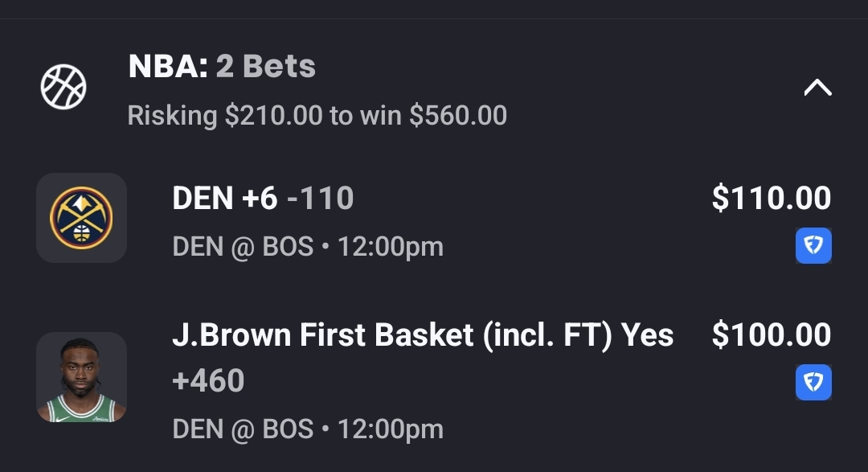Tap the -110 odds value
Screen dimensions: 868x472
[x=321, y=198]
